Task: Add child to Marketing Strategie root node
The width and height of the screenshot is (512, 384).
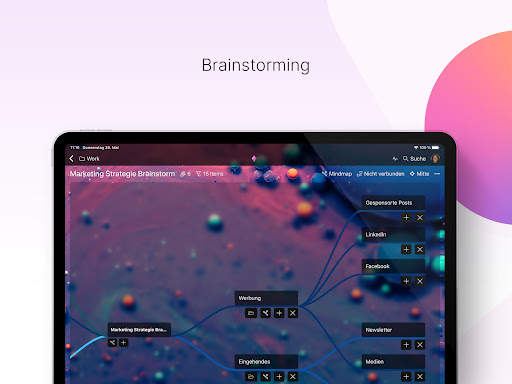Action: tap(123, 343)
